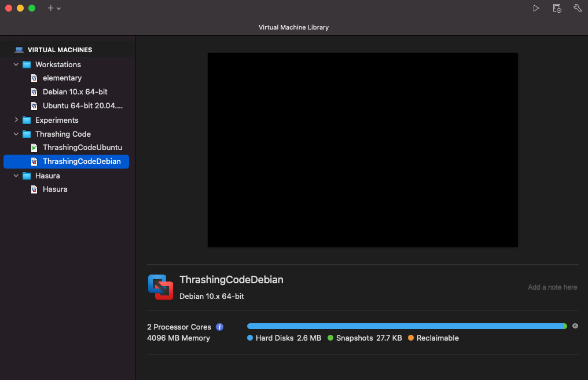Viewport: 588px width, 380px height.
Task: Open the snapshots manager toolbar icon
Action: 557,8
